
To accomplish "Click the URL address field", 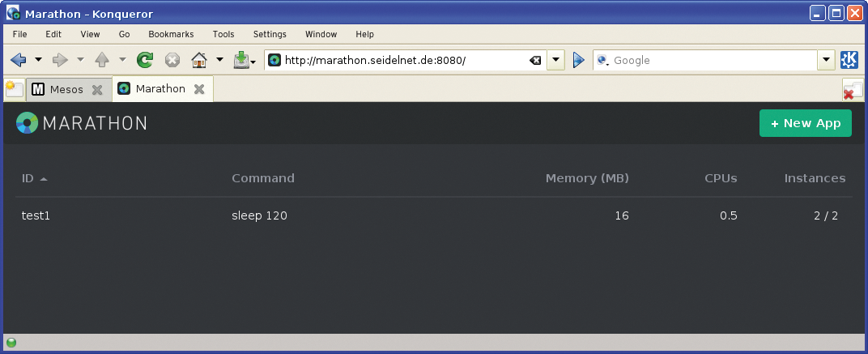I will point(404,61).
